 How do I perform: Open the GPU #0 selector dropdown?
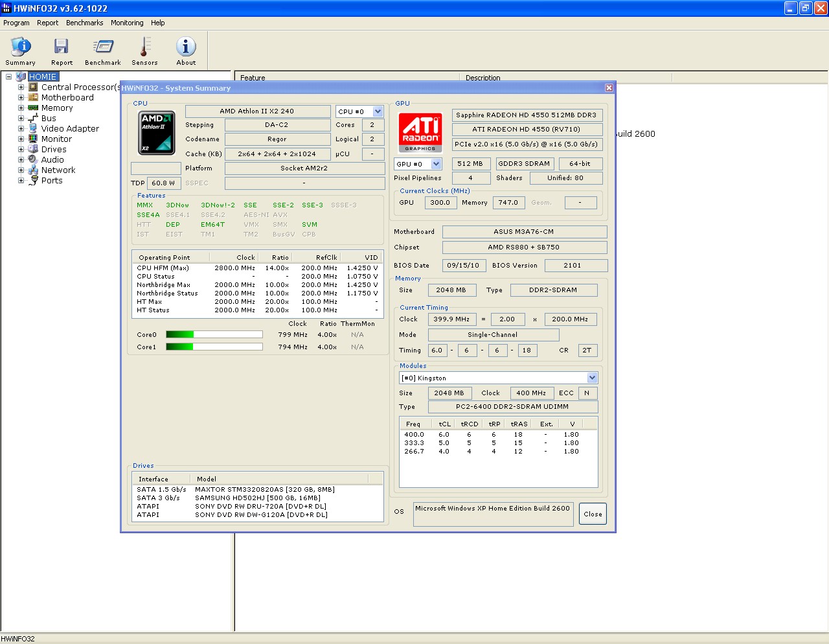436,164
